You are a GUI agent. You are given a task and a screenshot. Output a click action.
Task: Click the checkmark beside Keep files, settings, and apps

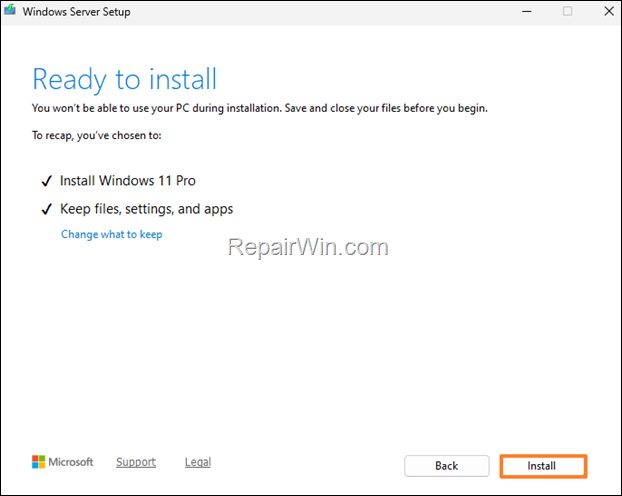(47, 209)
